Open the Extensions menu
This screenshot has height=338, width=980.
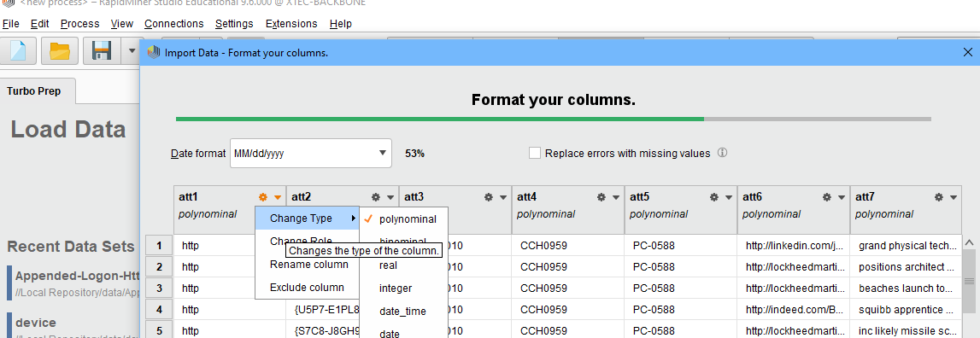[291, 24]
